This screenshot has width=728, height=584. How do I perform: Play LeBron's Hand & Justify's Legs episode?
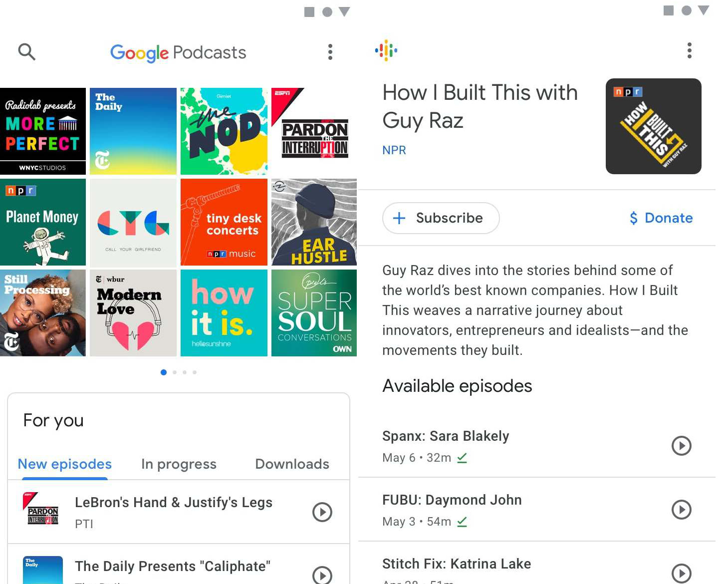tap(322, 512)
